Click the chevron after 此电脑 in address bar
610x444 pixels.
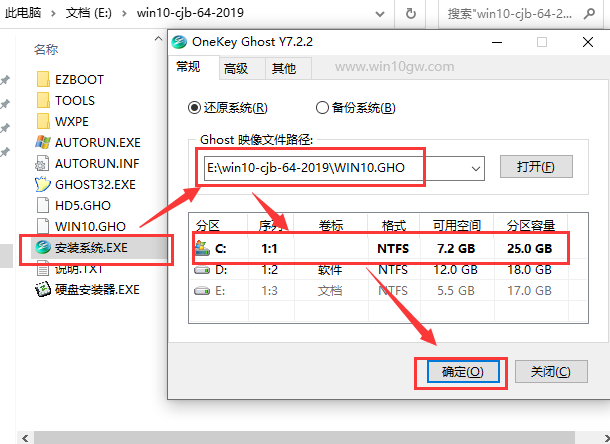(53, 14)
